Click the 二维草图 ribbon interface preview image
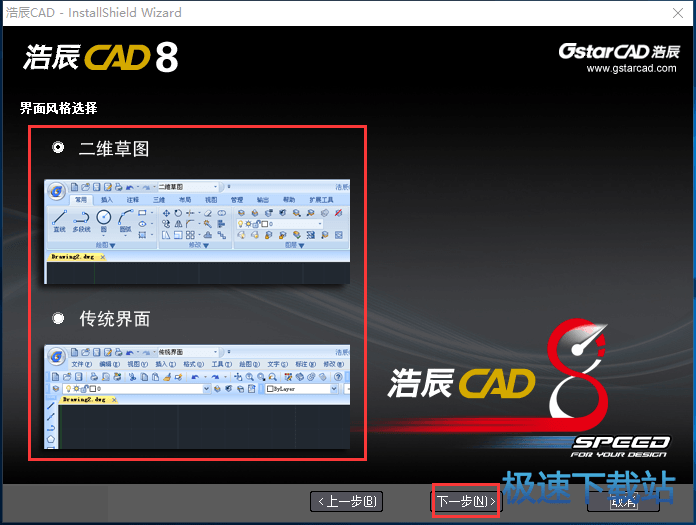The height and width of the screenshot is (525, 696). click(197, 231)
